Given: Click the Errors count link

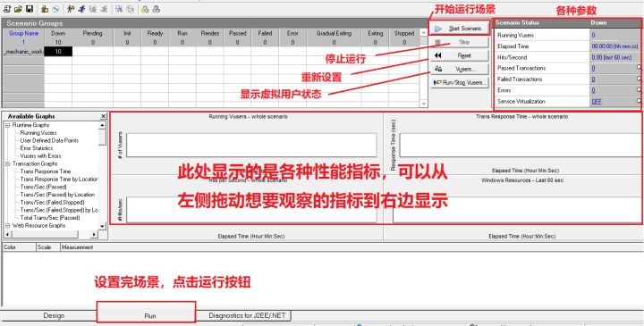Looking at the screenshot, I should click(593, 90).
